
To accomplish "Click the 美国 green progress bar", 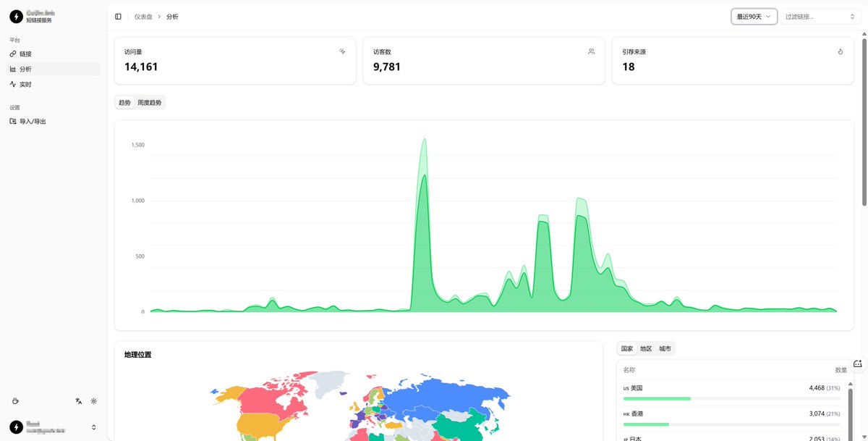I will click(657, 398).
